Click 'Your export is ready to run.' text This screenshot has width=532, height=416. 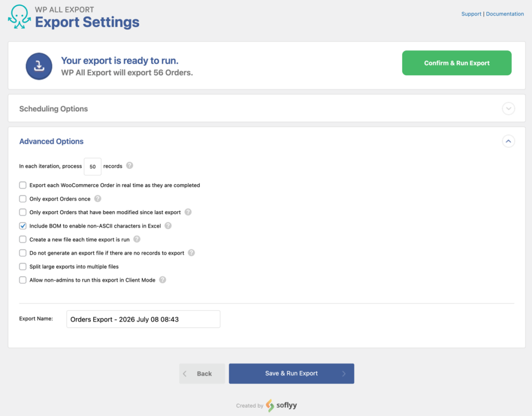click(x=120, y=60)
